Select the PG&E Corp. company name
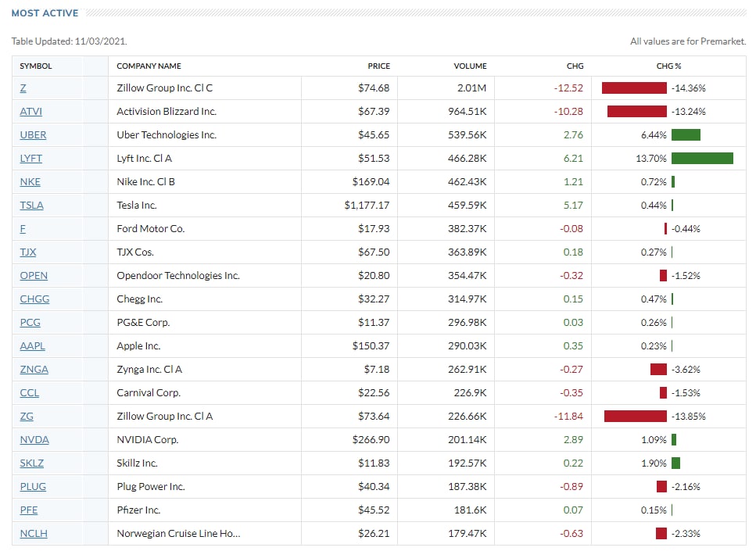This screenshot has width=756, height=551. [x=143, y=323]
